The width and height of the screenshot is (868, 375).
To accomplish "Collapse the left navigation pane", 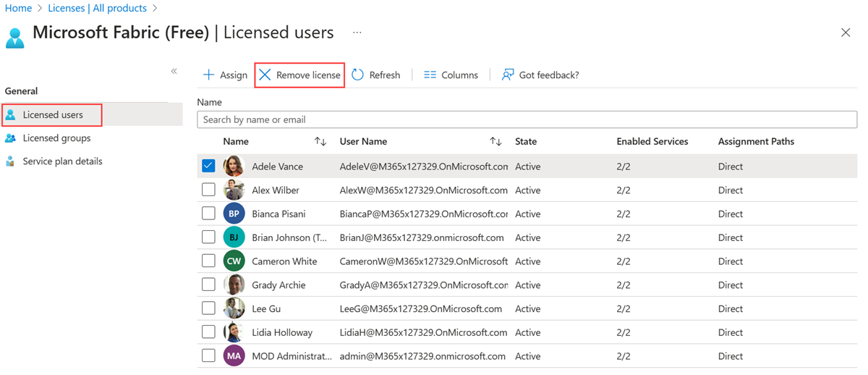I will tap(174, 71).
